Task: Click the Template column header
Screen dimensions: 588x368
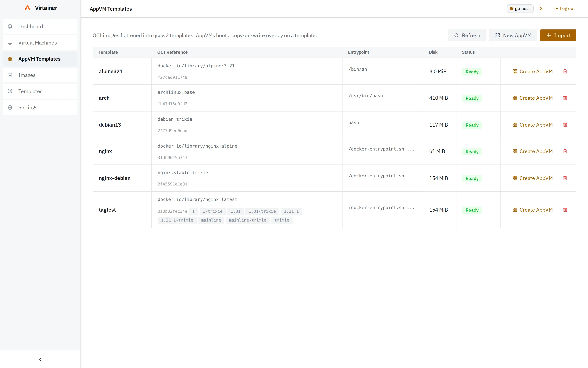Action: 108,52
